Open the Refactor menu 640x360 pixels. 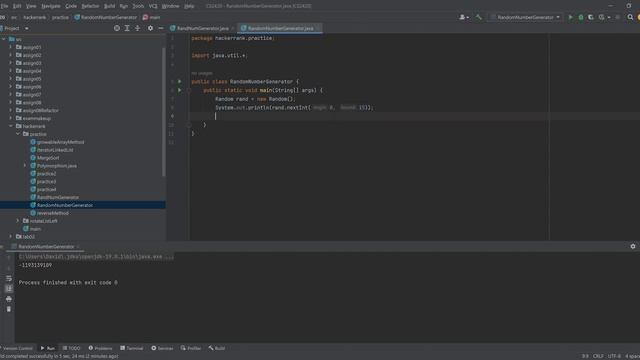coord(90,6)
